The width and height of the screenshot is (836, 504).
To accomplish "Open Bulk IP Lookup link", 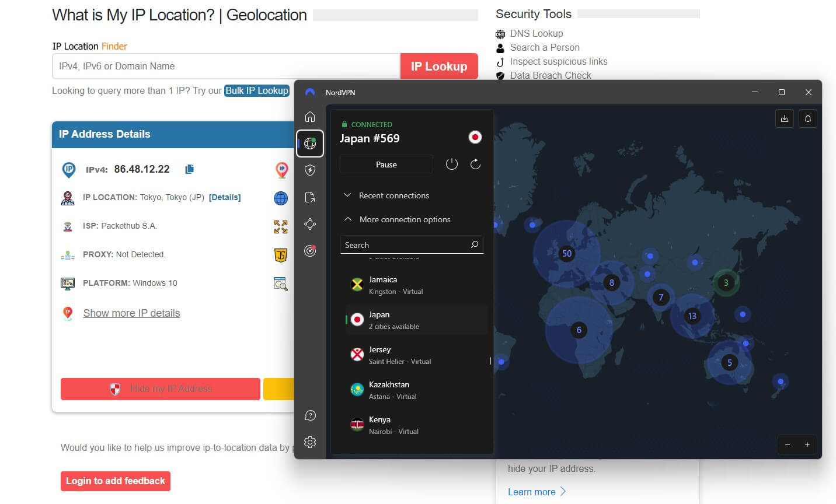I will pyautogui.click(x=257, y=90).
